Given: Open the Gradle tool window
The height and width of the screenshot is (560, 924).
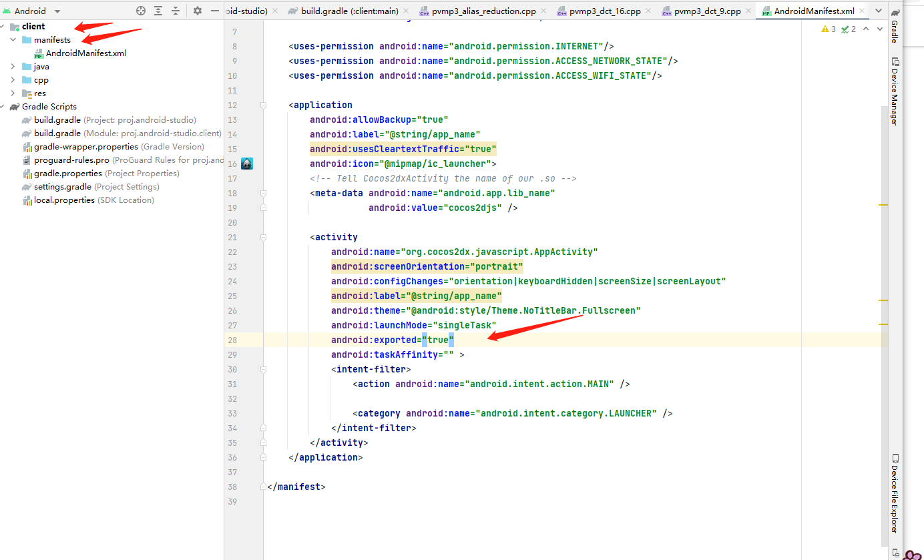Looking at the screenshot, I should 895,25.
